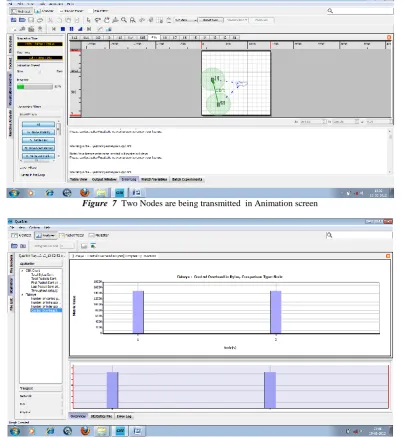Image resolution: width=408 pixels, height=438 pixels.
Task: Click the rewind-to-start playback button
Action: (54, 29)
